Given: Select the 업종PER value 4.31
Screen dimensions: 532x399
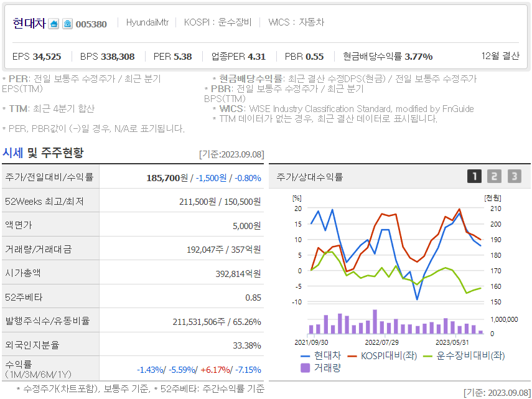Looking at the screenshot, I should click(256, 56).
